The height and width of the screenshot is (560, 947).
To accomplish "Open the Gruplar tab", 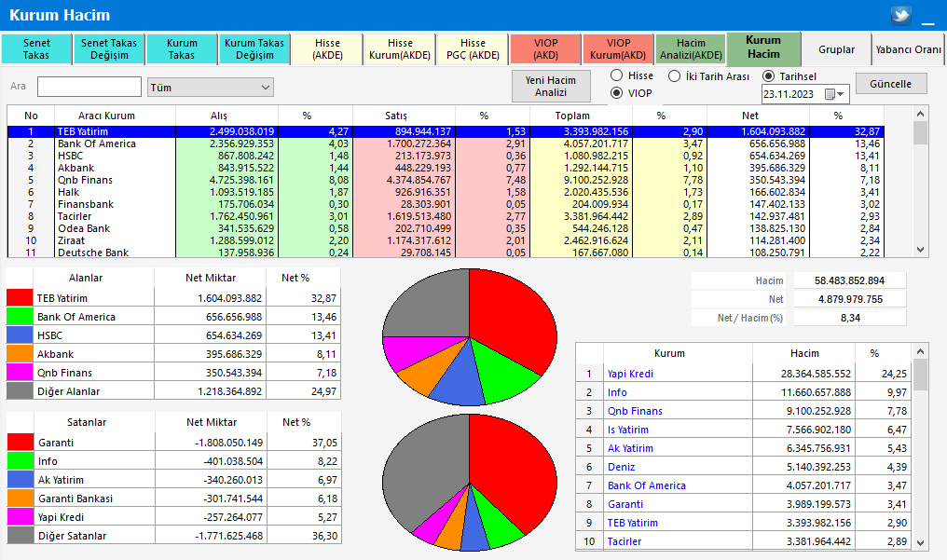I will pyautogui.click(x=836, y=49).
